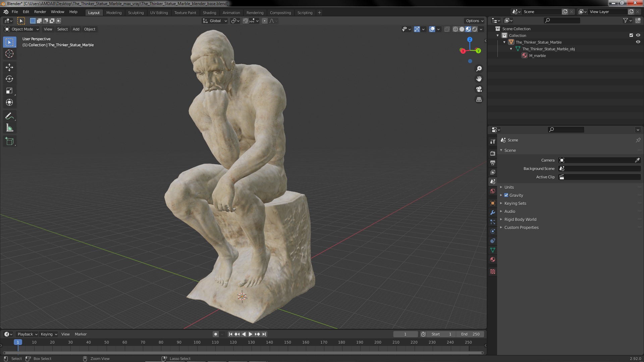The image size is (644, 362).
Task: Open Options dropdown in viewport header
Action: pyautogui.click(x=475, y=21)
